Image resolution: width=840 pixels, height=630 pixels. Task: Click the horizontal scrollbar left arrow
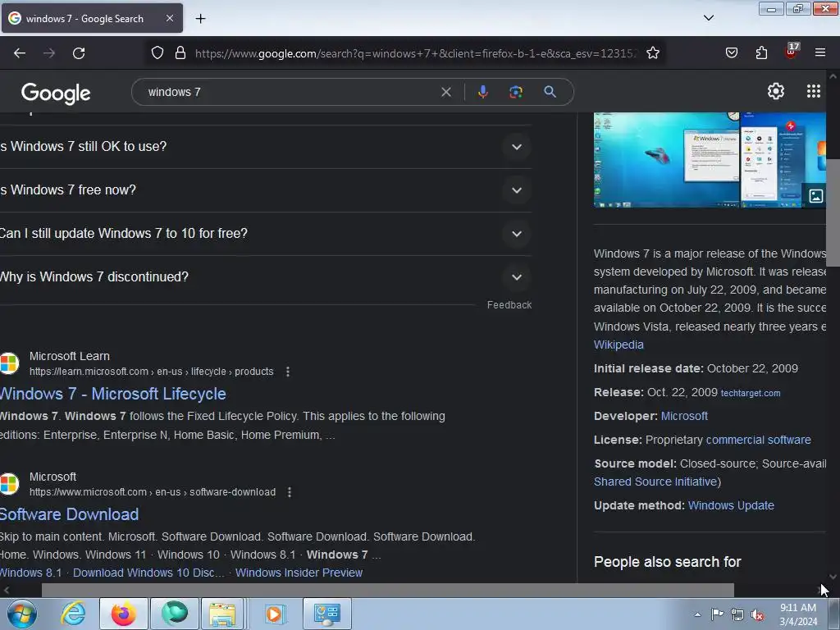point(7,590)
